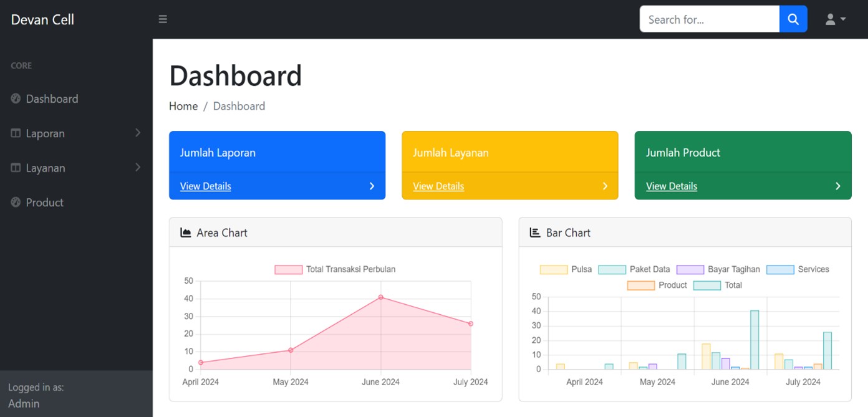Click the July 2024 Total bar
Screen dimensions: 868x417
(827, 350)
